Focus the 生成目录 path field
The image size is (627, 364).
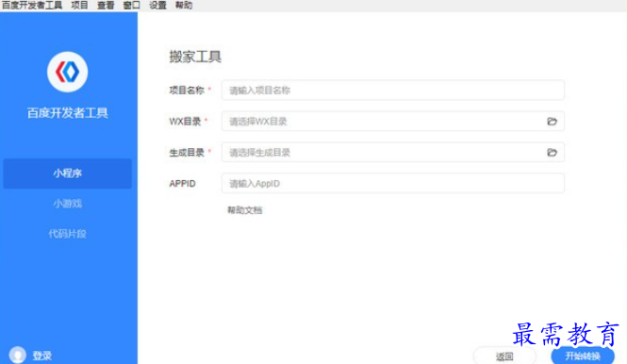(392, 153)
